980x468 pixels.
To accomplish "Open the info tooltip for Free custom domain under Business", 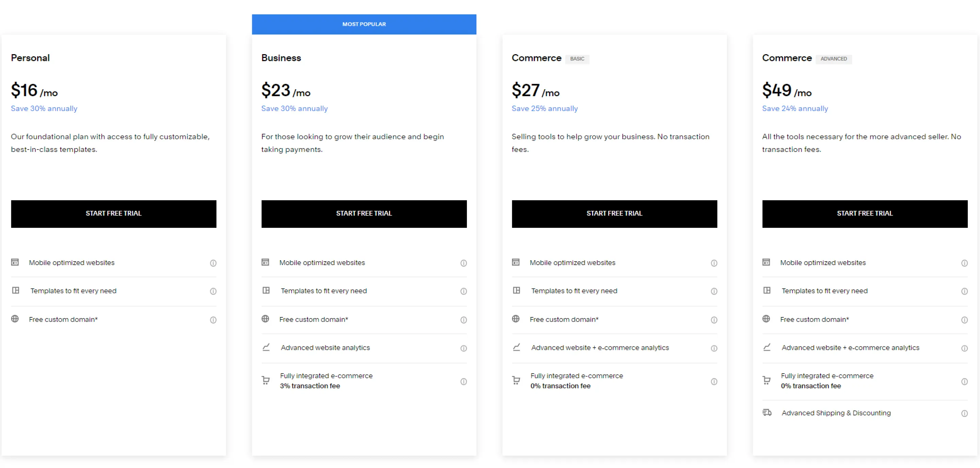I will [x=463, y=320].
